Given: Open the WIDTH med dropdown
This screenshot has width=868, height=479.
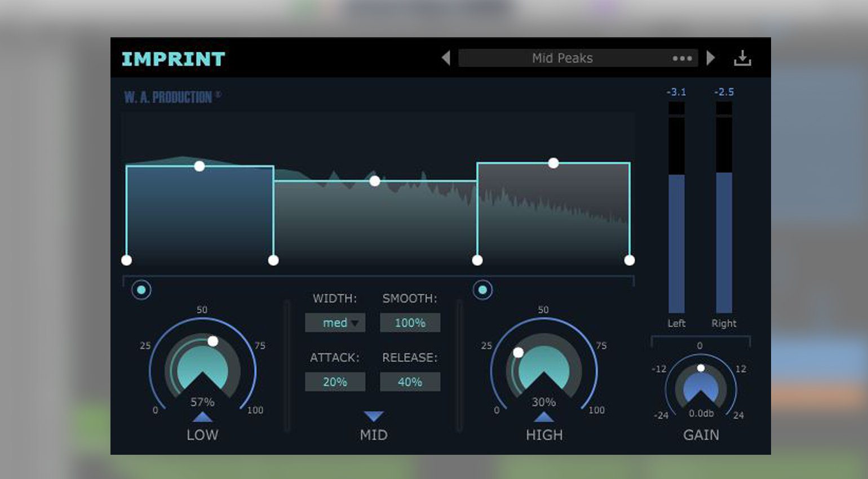Looking at the screenshot, I should click(x=335, y=323).
